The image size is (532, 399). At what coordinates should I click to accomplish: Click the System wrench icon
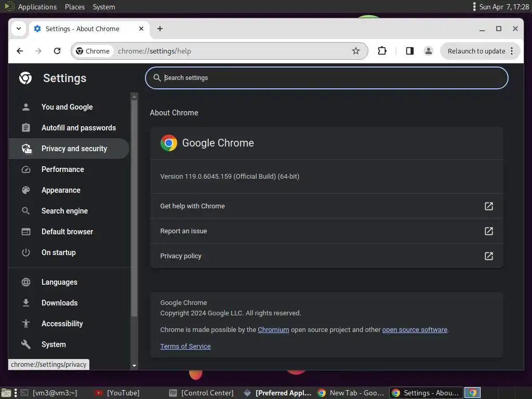pos(26,344)
